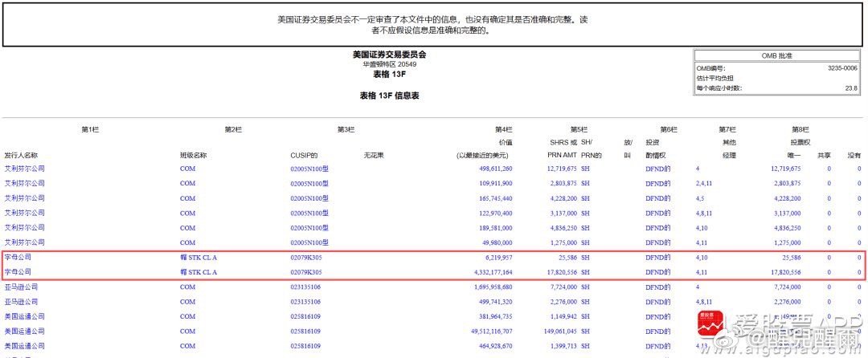The height and width of the screenshot is (358, 868).
Task: Click CUSIP 02079K305 in the 6,219,957 row
Action: [x=306, y=258]
